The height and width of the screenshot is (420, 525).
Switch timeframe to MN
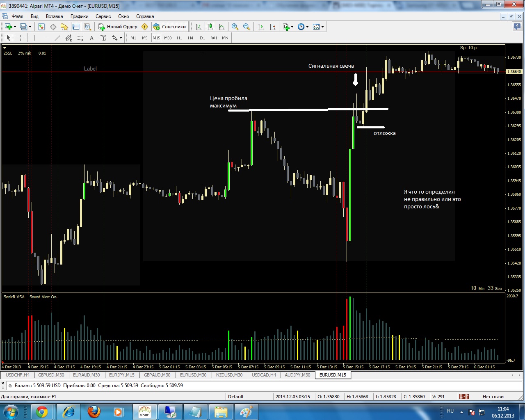point(225,38)
